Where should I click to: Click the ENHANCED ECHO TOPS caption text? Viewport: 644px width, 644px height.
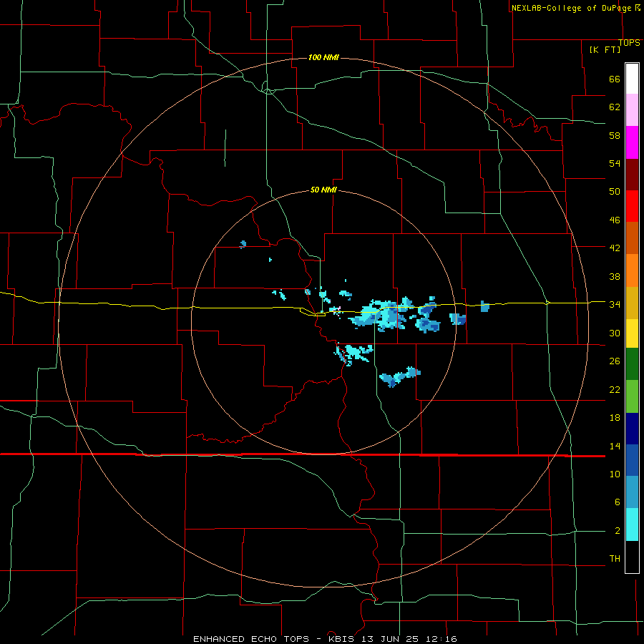[x=251, y=639]
